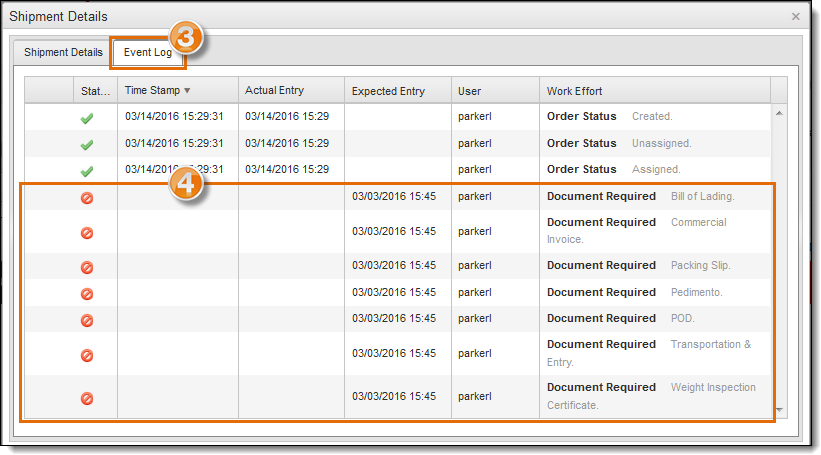
Task: Click red status icon for Bill of Lading
Action: (x=87, y=198)
